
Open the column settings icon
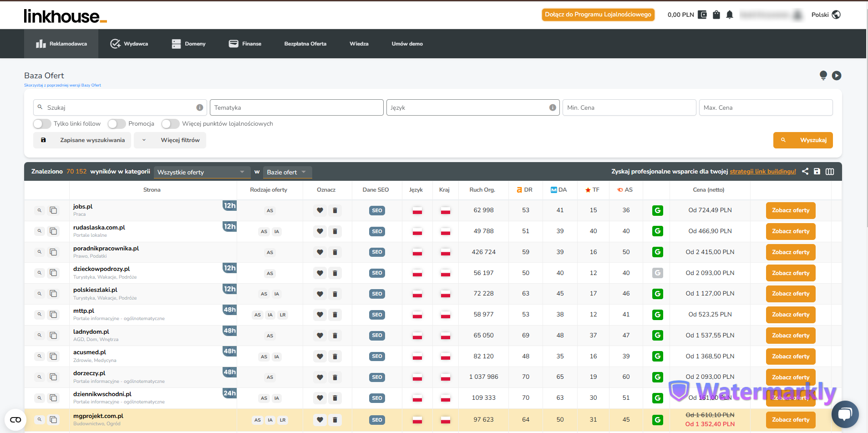[830, 171]
